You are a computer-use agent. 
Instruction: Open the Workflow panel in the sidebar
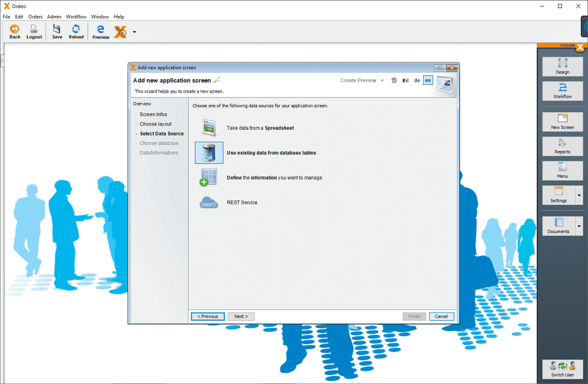(562, 91)
